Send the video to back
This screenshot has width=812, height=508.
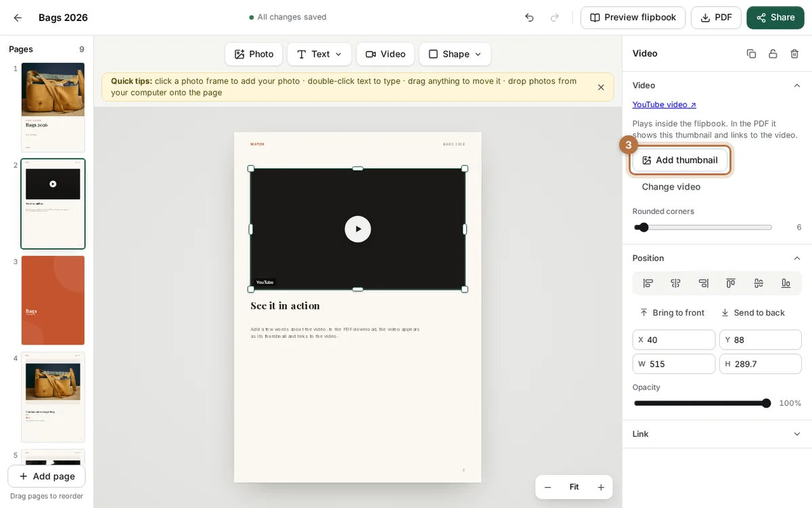pos(752,312)
